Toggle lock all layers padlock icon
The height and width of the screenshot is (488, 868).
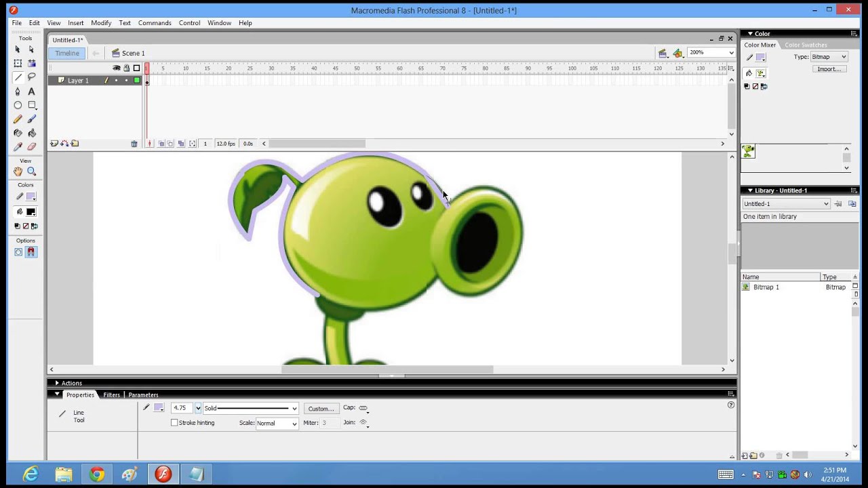point(126,68)
